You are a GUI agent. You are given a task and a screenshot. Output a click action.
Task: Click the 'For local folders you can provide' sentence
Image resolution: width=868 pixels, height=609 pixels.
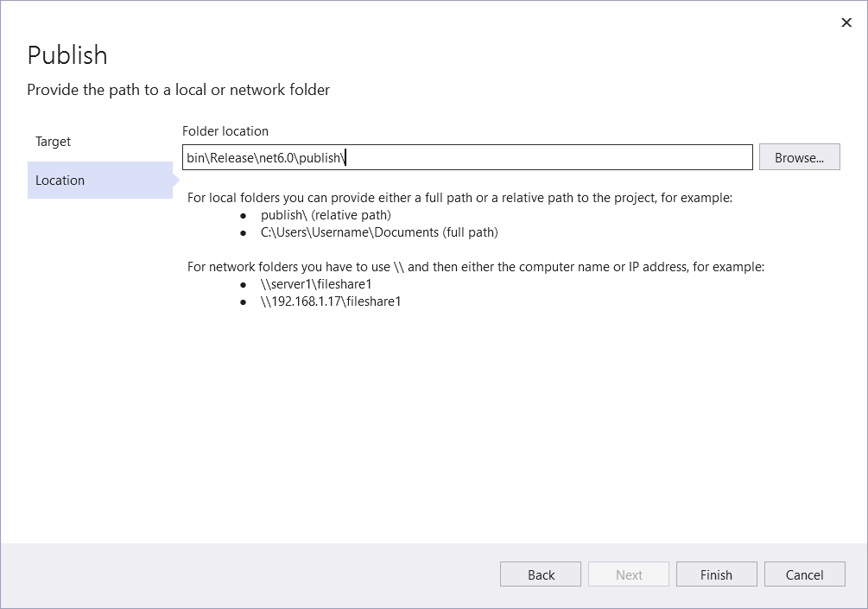(459, 198)
